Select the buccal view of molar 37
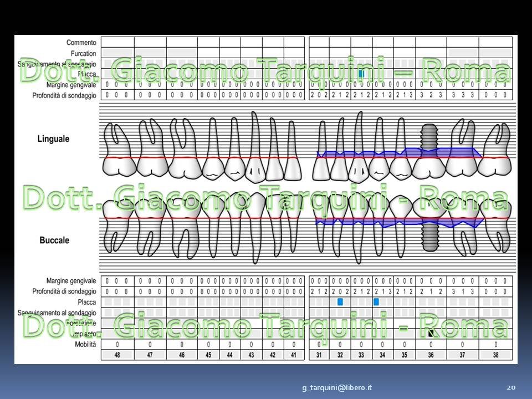 point(463,226)
